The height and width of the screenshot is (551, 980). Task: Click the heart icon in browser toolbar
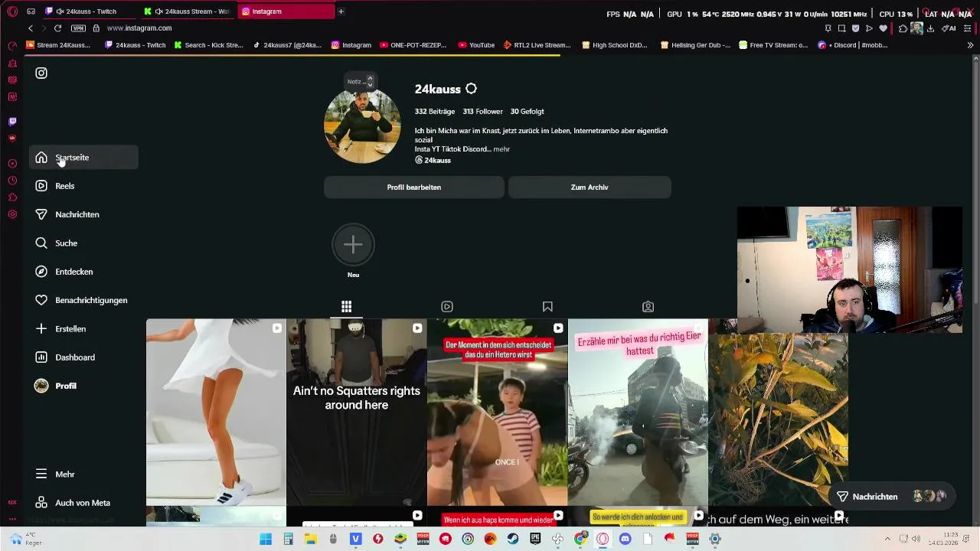pos(883,28)
